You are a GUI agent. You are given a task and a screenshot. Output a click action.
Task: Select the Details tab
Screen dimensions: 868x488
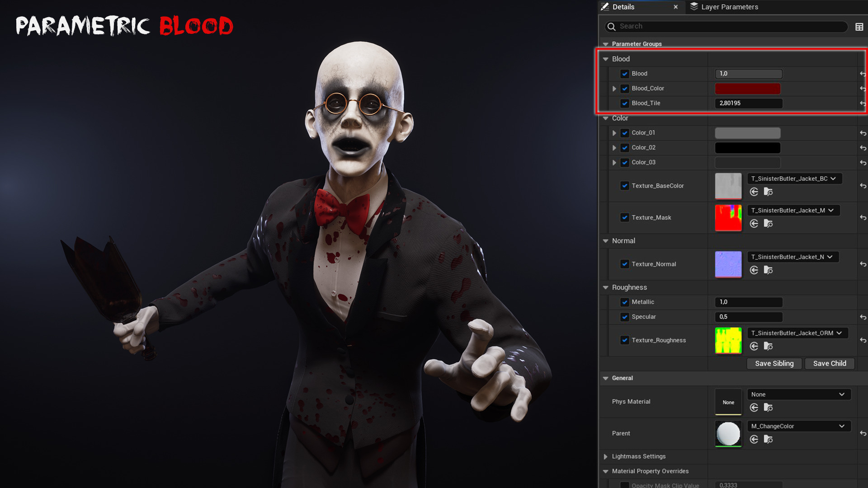(623, 7)
